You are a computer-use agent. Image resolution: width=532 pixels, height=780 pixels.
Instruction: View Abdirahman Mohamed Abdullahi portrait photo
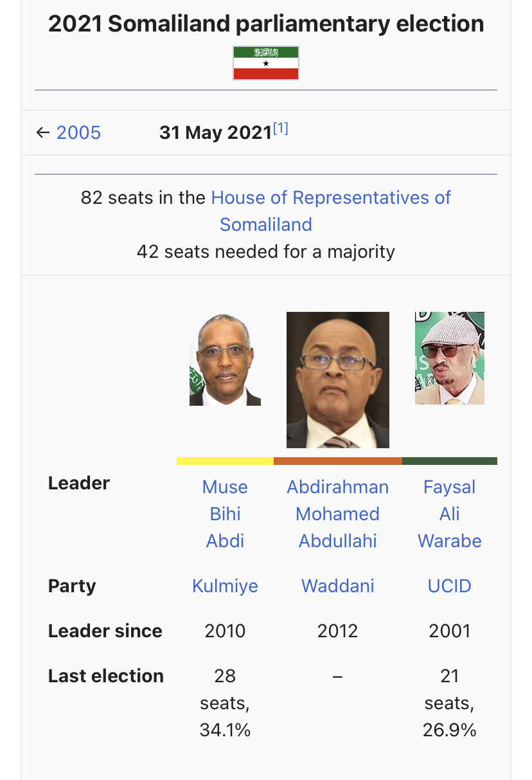click(338, 380)
